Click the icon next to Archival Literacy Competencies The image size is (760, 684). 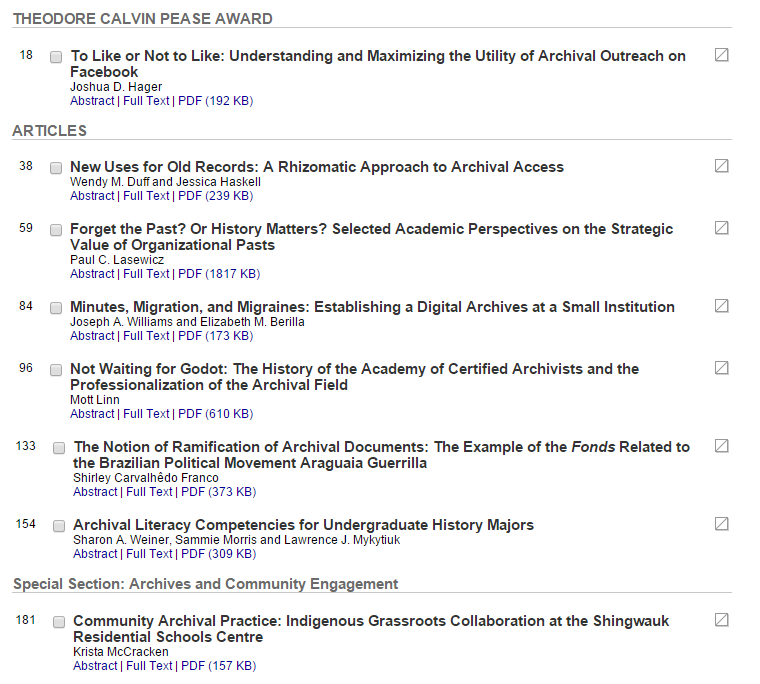point(721,525)
